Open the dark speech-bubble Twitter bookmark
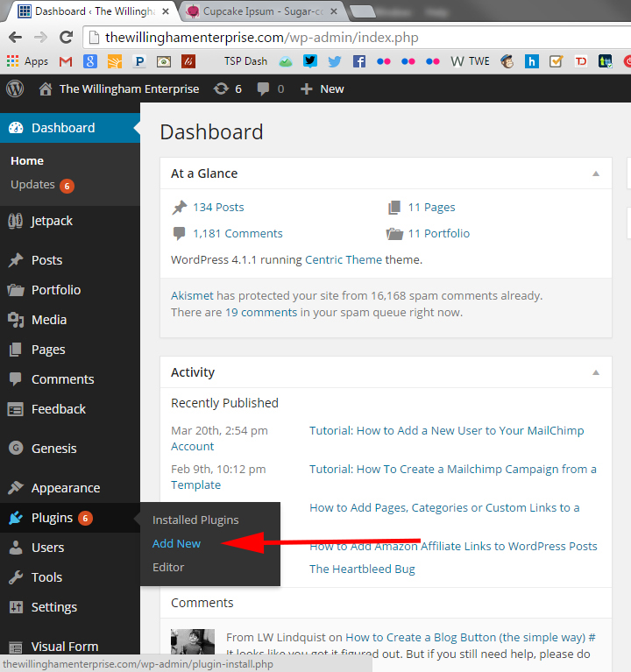Image resolution: width=631 pixels, height=672 pixels. (310, 61)
